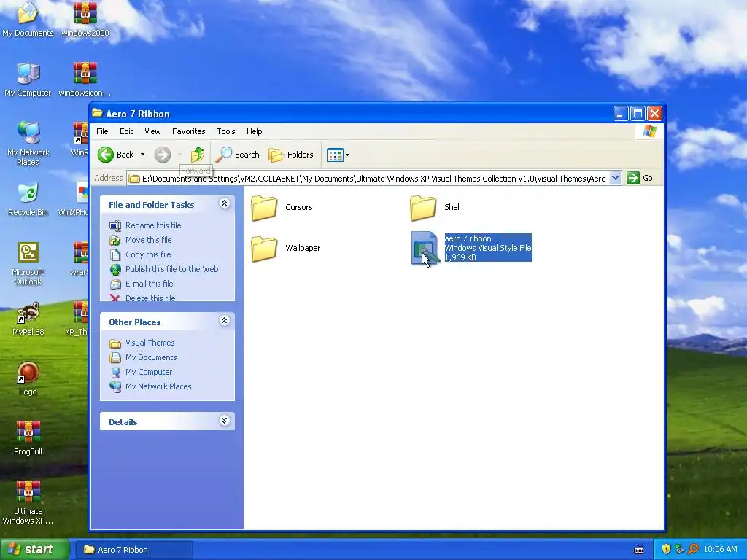Viewport: 747px width, 560px height.
Task: Select the aero 7 ribbon visual style file
Action: click(x=471, y=248)
